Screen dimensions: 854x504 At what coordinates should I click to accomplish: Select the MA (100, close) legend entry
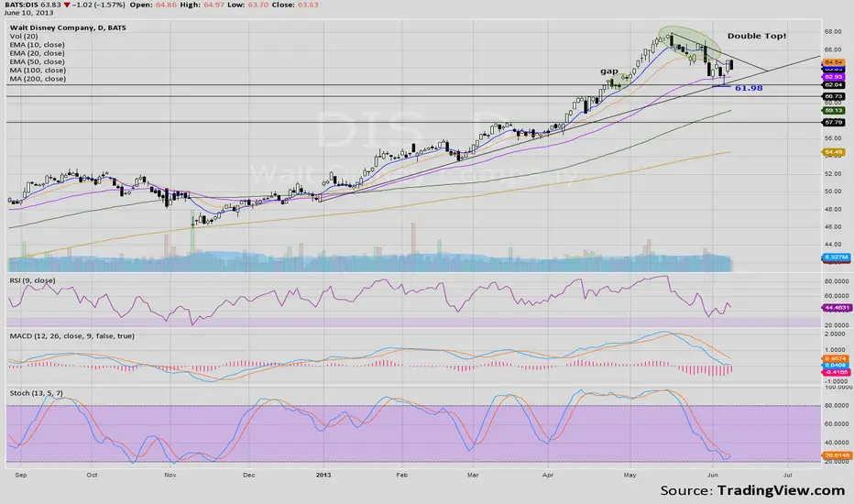point(38,71)
